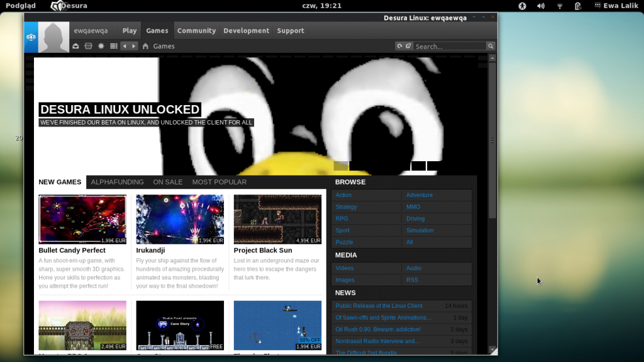Image resolution: width=644 pixels, height=362 pixels.
Task: Open the Audio media link
Action: click(x=414, y=268)
